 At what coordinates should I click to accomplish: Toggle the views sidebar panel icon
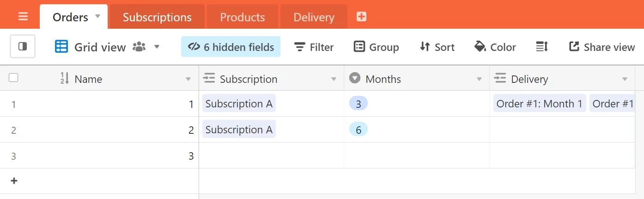tap(23, 47)
